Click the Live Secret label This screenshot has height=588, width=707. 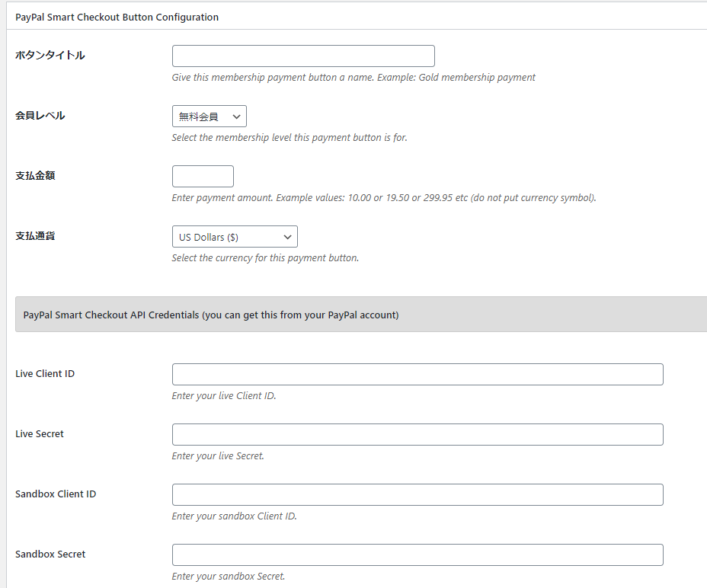[x=40, y=434]
